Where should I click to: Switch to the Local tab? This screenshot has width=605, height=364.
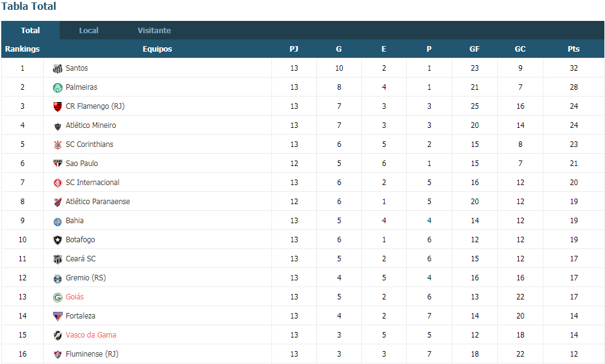(89, 31)
